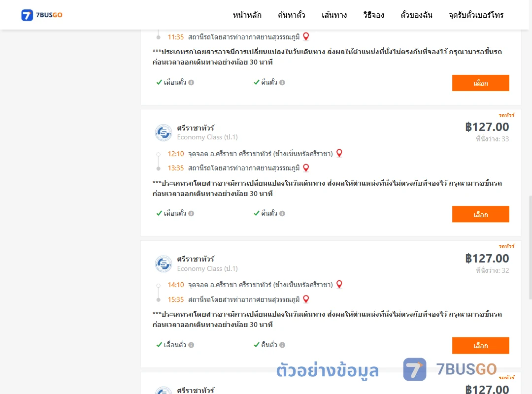Select the 14:10 trip with เลือก button
532x394 pixels.
(x=480, y=345)
